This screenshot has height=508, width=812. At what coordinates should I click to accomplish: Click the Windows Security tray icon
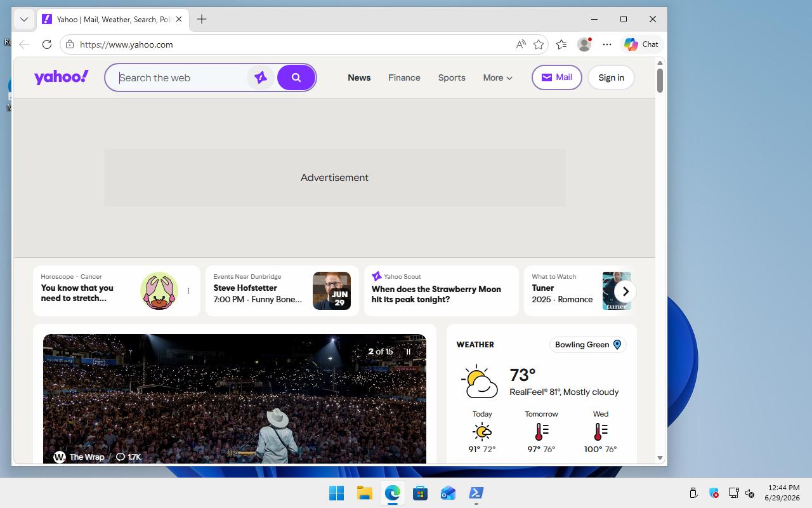[714, 493]
